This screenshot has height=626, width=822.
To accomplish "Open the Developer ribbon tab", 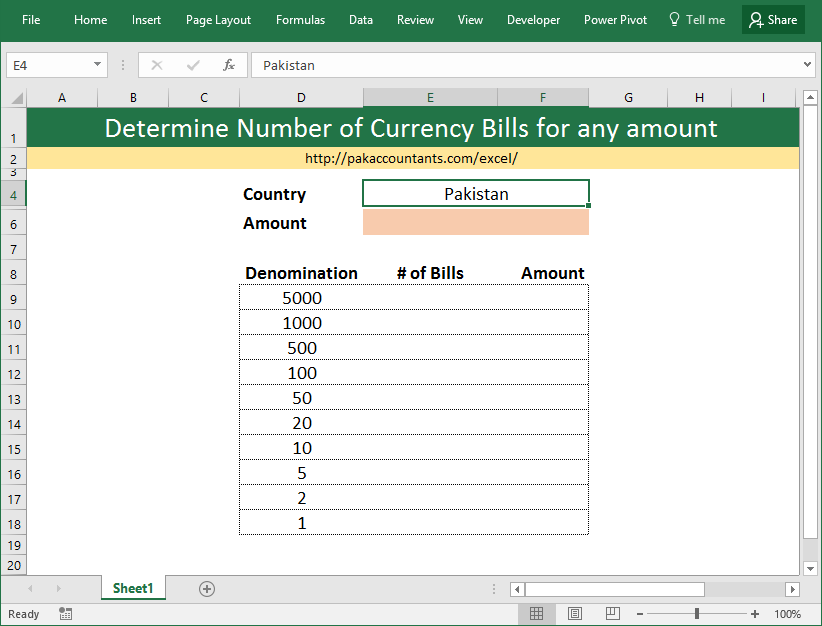I will coord(533,20).
